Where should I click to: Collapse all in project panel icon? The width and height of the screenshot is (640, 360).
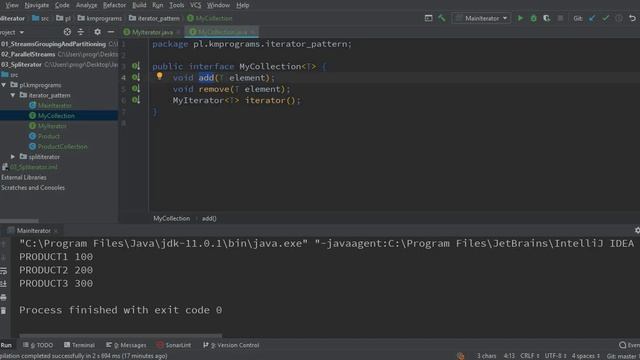(x=81, y=32)
